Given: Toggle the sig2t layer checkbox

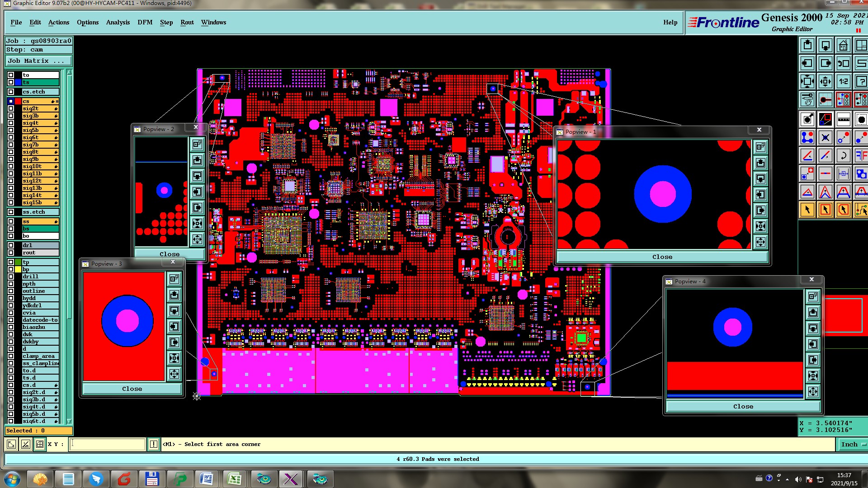Looking at the screenshot, I should [11, 109].
